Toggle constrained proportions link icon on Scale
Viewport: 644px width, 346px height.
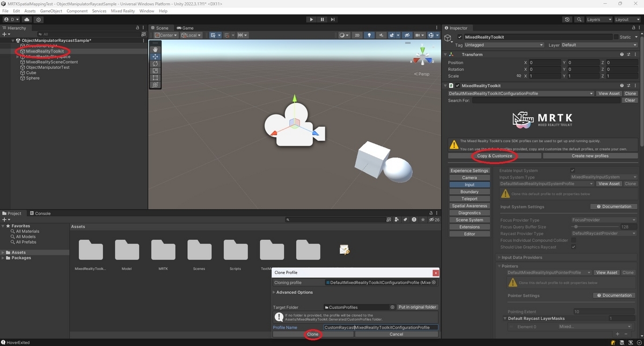[x=519, y=76]
